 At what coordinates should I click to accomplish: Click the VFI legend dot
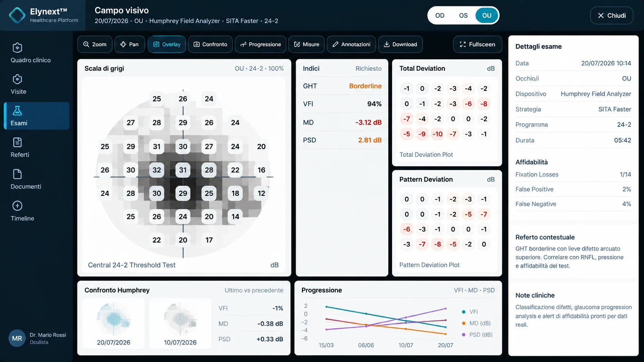click(463, 312)
